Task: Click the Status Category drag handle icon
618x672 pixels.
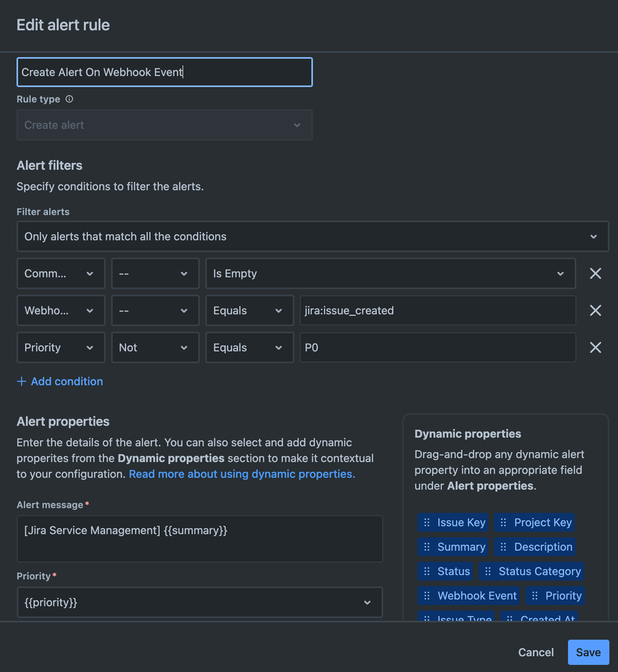Action: [x=488, y=571]
